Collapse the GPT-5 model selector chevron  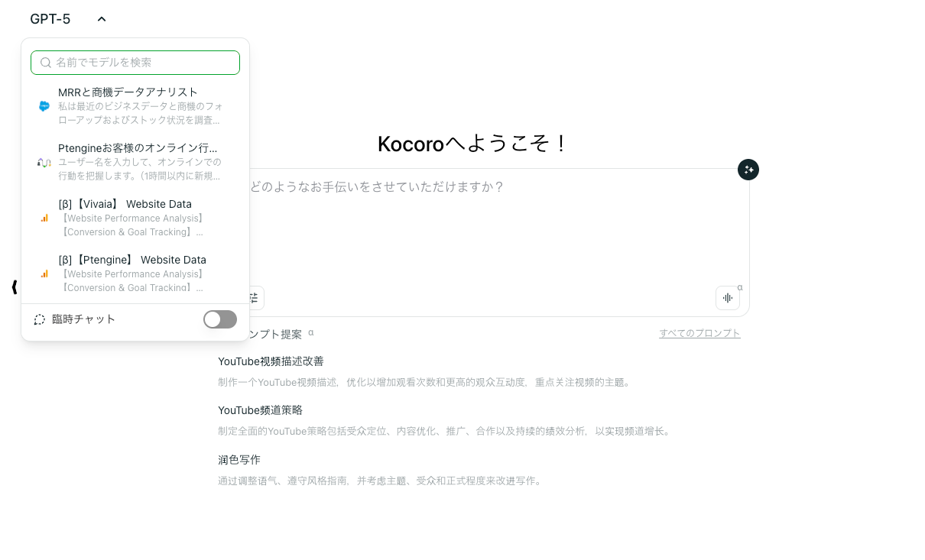click(x=102, y=19)
